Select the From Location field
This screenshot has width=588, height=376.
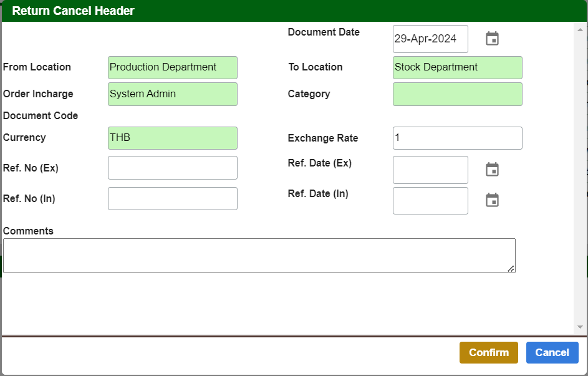pos(172,67)
